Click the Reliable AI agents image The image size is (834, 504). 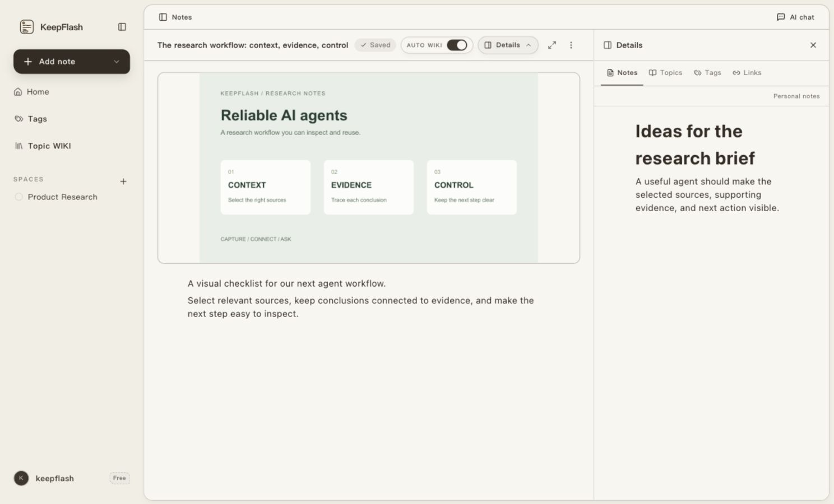coord(369,168)
